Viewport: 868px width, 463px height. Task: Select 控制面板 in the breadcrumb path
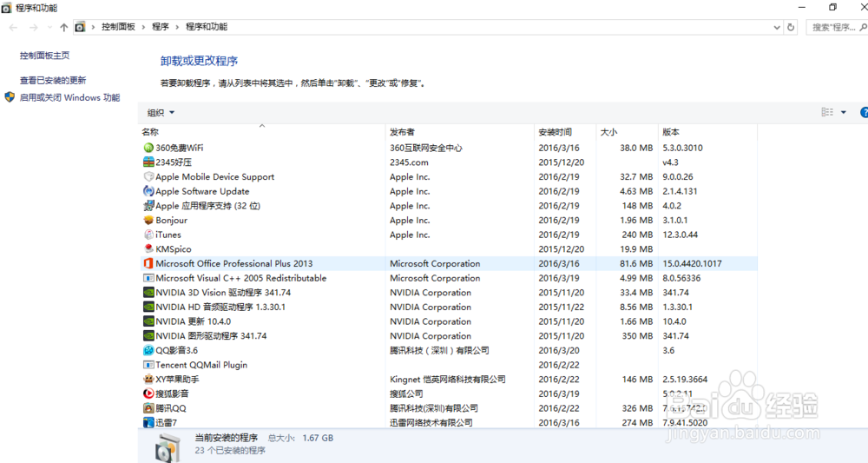point(118,27)
